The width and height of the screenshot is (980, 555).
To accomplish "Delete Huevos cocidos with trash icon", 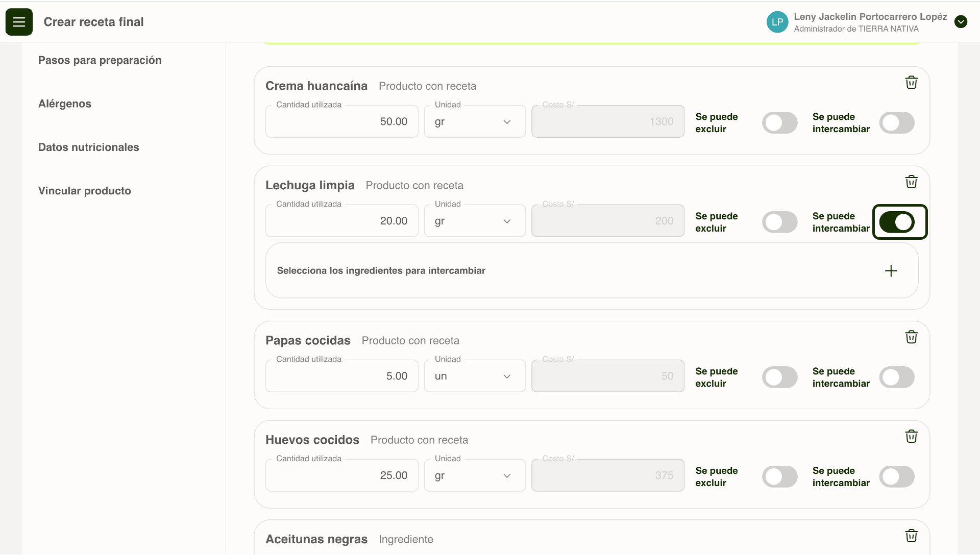I will 911,437.
